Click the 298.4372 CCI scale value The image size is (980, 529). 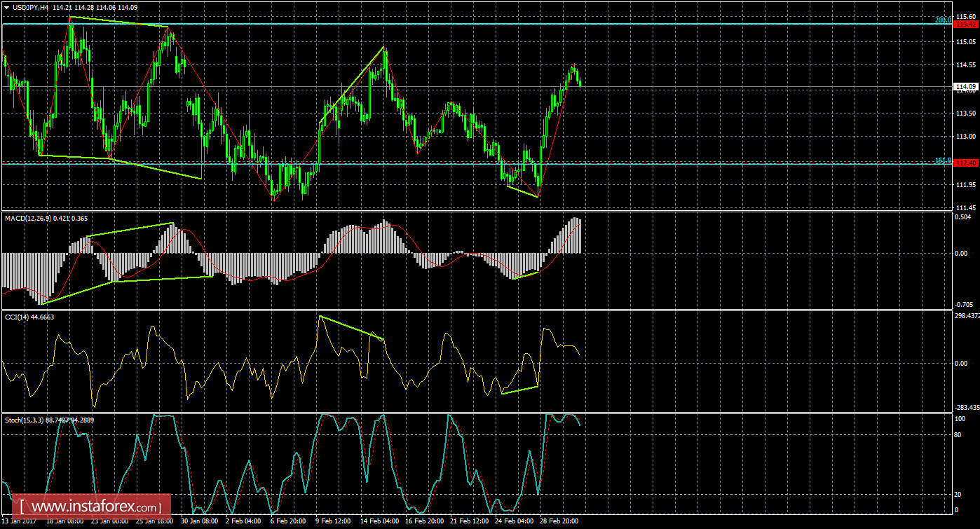click(x=967, y=316)
